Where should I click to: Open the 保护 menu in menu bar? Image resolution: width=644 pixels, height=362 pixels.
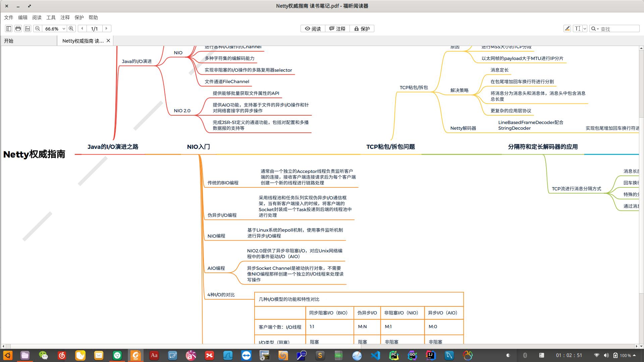point(79,17)
